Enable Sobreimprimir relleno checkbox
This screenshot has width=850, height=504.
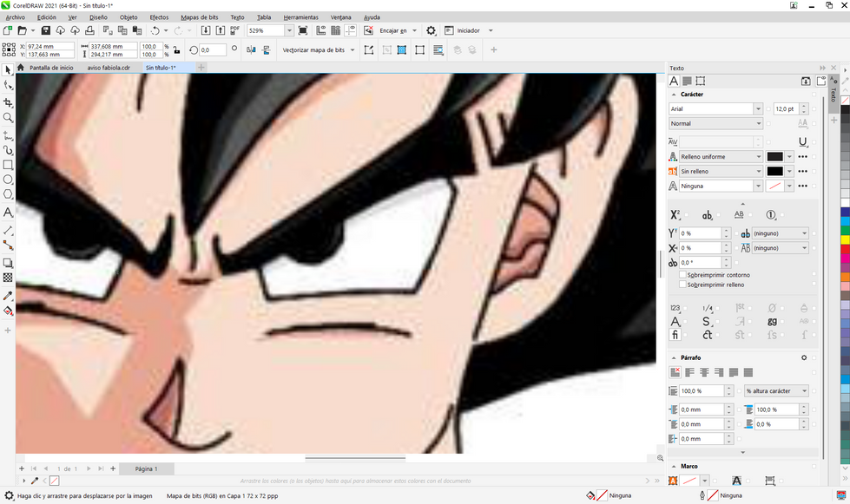(682, 285)
